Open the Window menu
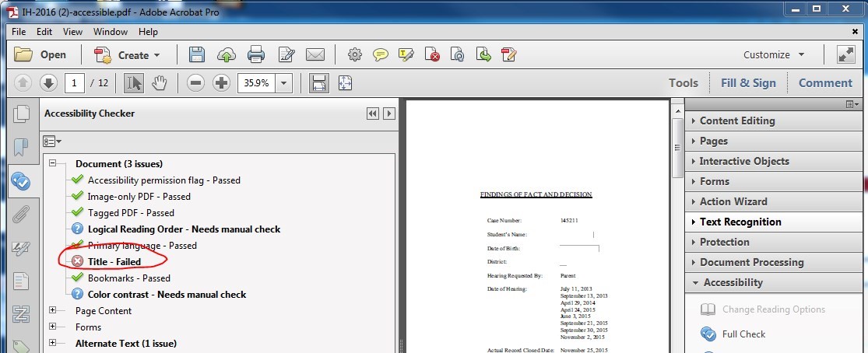 click(111, 32)
